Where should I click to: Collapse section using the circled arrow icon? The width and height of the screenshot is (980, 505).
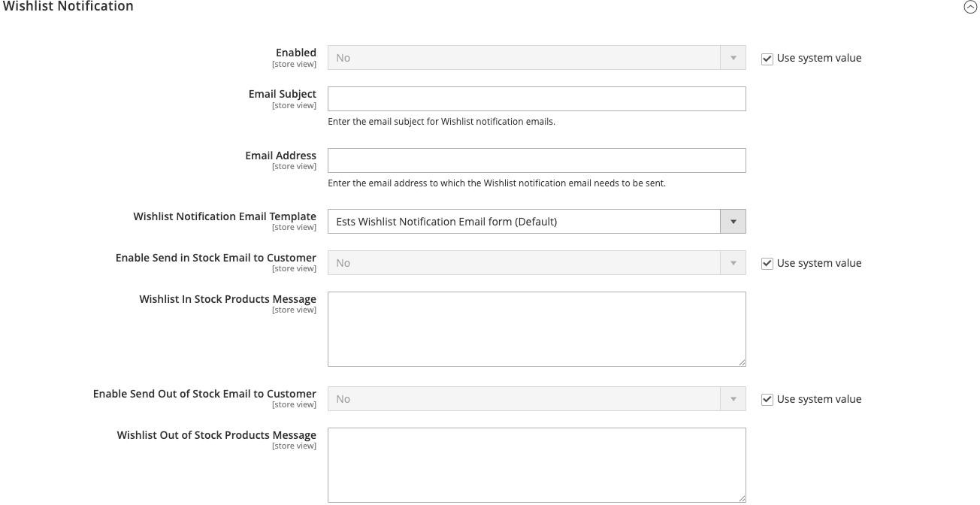[x=970, y=7]
